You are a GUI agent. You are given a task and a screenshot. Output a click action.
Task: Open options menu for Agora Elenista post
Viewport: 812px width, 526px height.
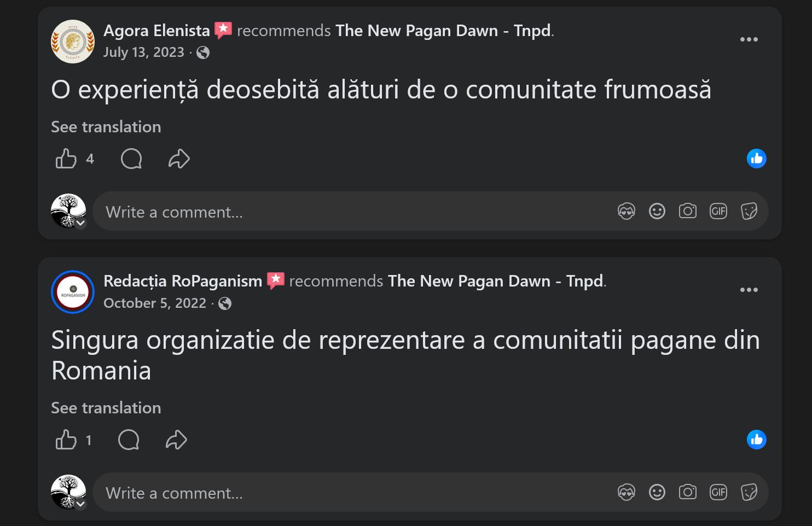coord(749,39)
